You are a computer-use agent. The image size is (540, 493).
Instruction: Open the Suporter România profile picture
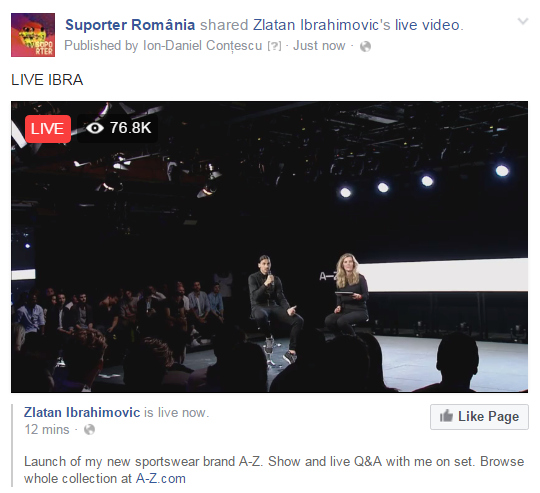tap(33, 35)
